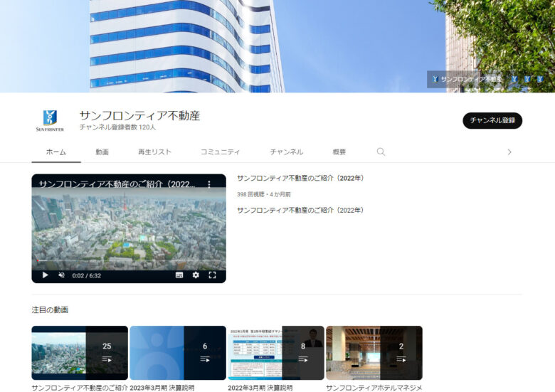This screenshot has height=392, width=555.
Task: Click the right chevron to show more tabs
Action: 509,152
